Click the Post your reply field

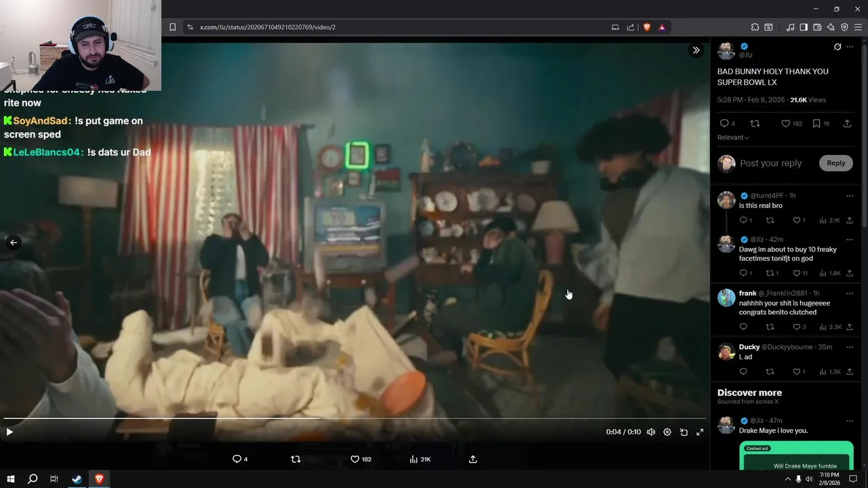[770, 163]
